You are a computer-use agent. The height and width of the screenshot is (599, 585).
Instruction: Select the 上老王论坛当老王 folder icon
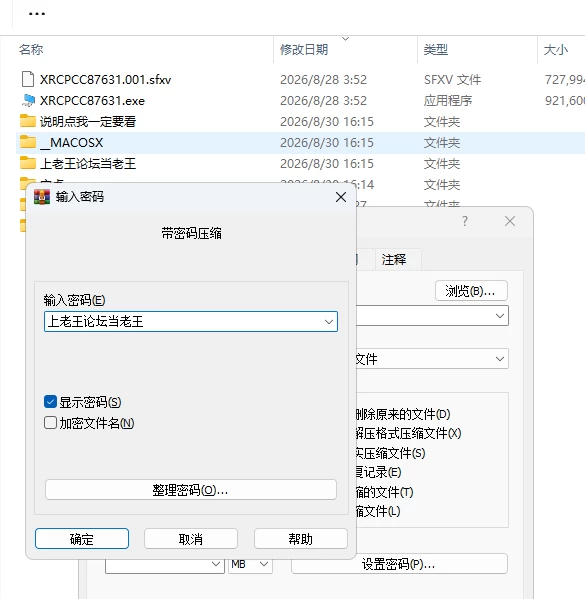(x=28, y=163)
